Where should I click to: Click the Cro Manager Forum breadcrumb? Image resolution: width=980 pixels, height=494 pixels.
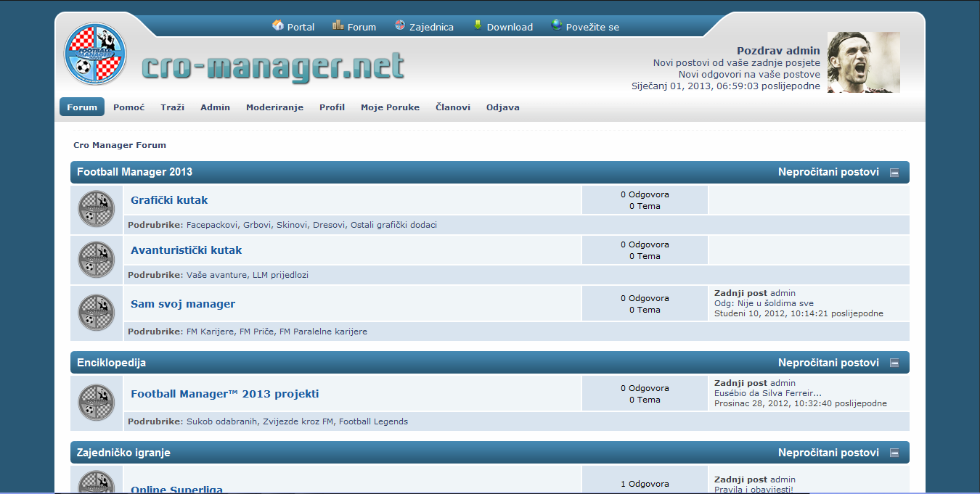click(x=120, y=145)
